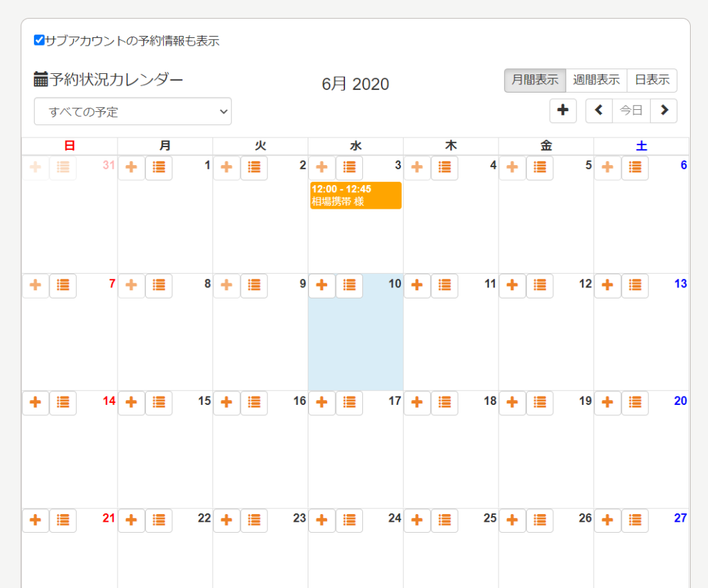This screenshot has height=588, width=708.
Task: Select the 月間表示 monthly view
Action: click(x=534, y=80)
